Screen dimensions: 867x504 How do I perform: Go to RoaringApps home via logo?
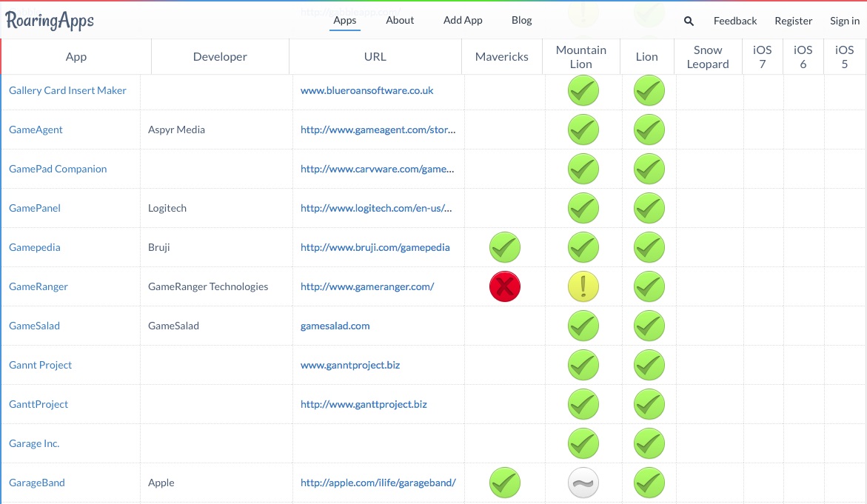[x=50, y=21]
